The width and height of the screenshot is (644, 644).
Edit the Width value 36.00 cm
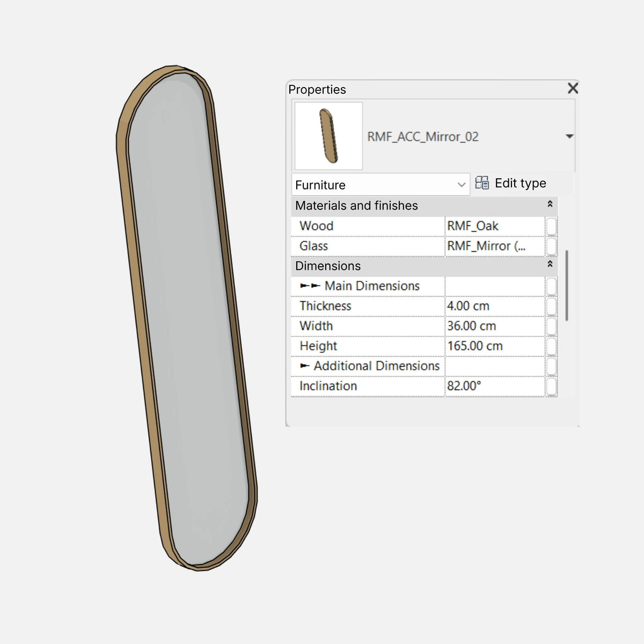point(495,326)
